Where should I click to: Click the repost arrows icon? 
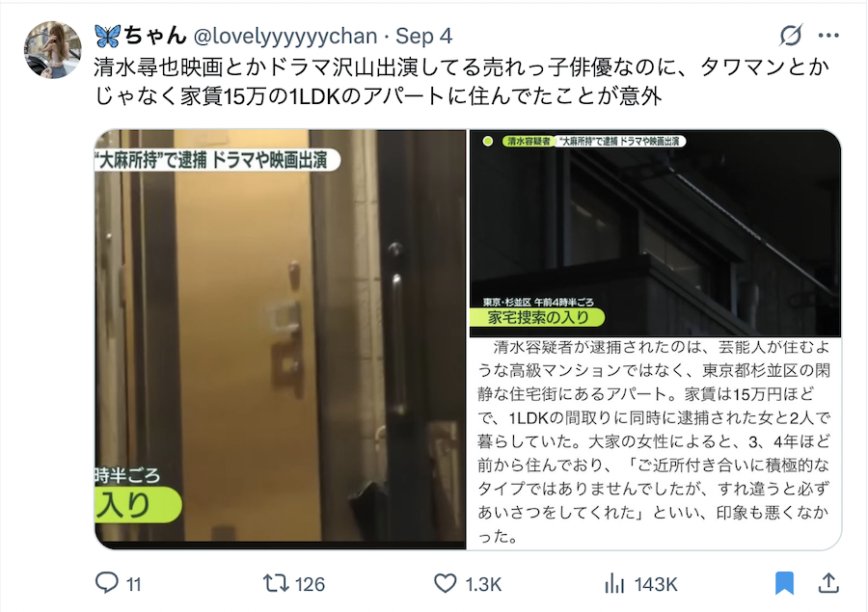pyautogui.click(x=275, y=583)
